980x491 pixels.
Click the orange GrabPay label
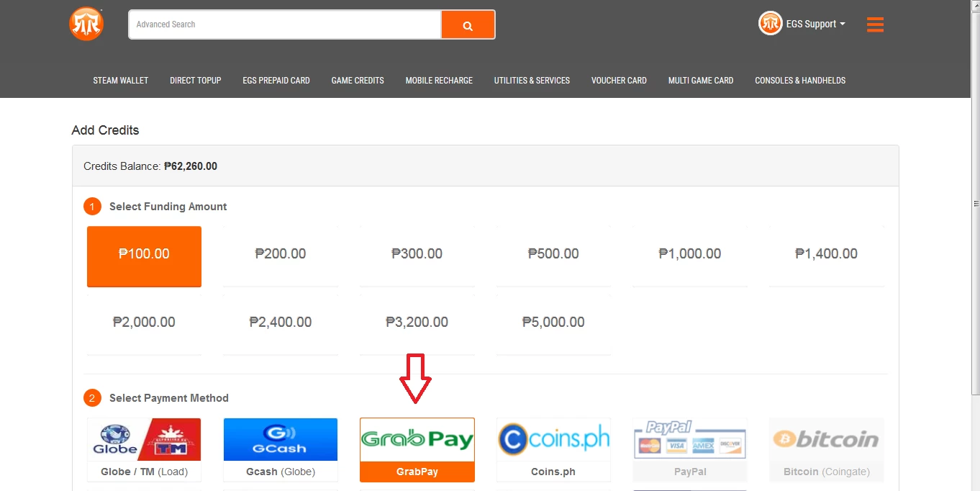[x=417, y=472]
